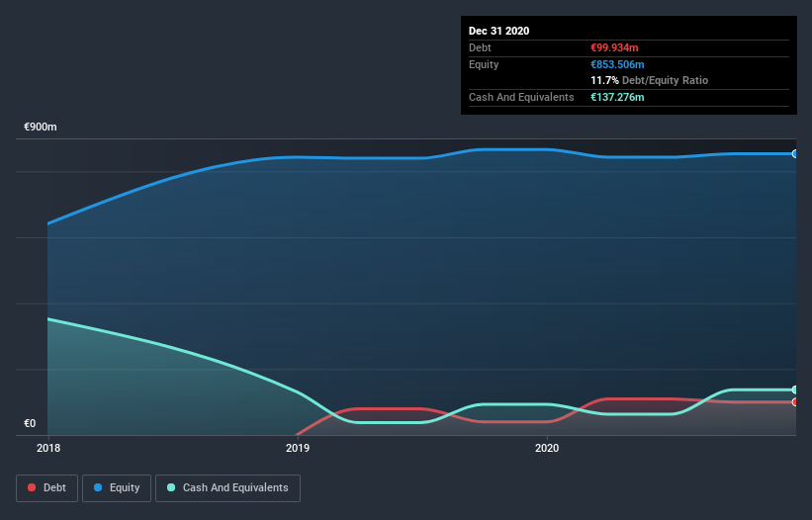Click the €137.276m cash value
Image resolution: width=812 pixels, height=520 pixels.
tap(617, 97)
